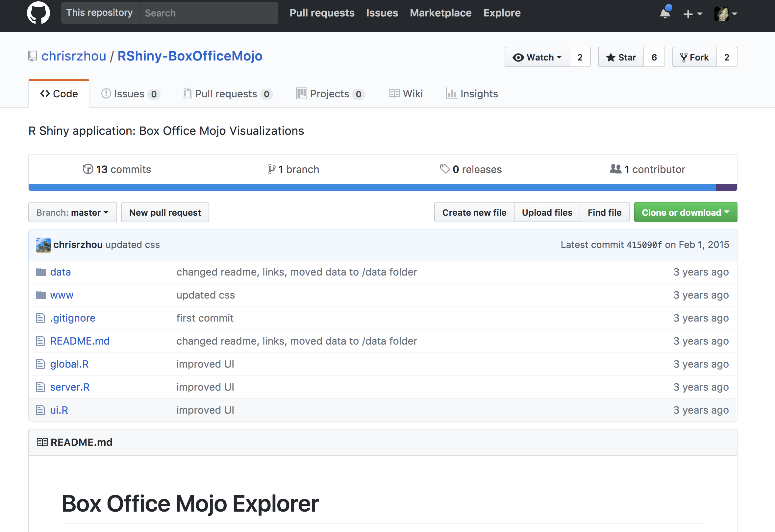The width and height of the screenshot is (775, 532).
Task: Click the GitHub octocat logo
Action: click(x=38, y=13)
